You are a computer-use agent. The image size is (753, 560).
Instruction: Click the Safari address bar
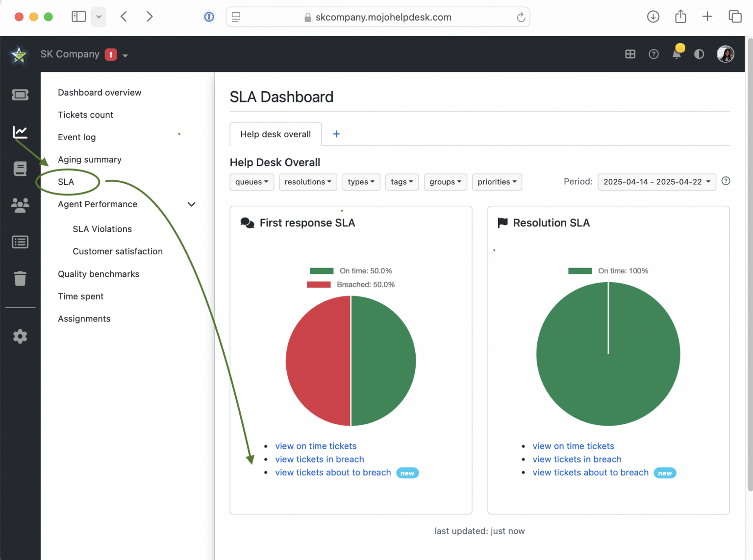coord(383,17)
